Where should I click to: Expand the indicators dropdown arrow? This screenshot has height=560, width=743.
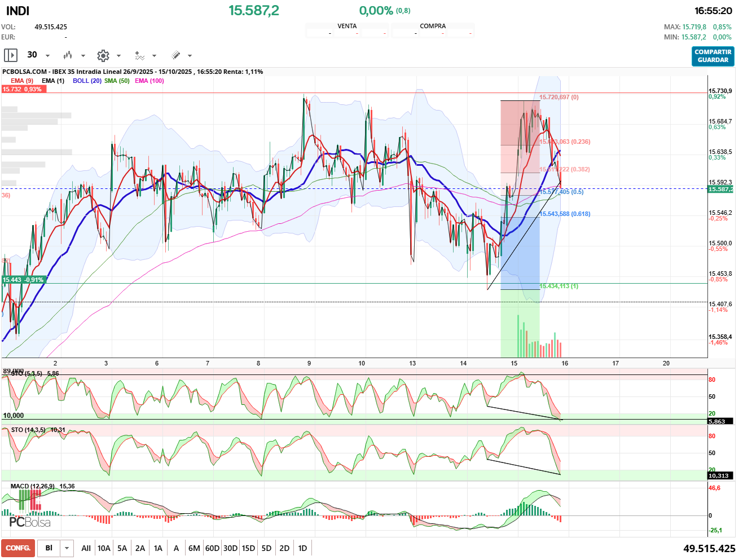point(154,56)
